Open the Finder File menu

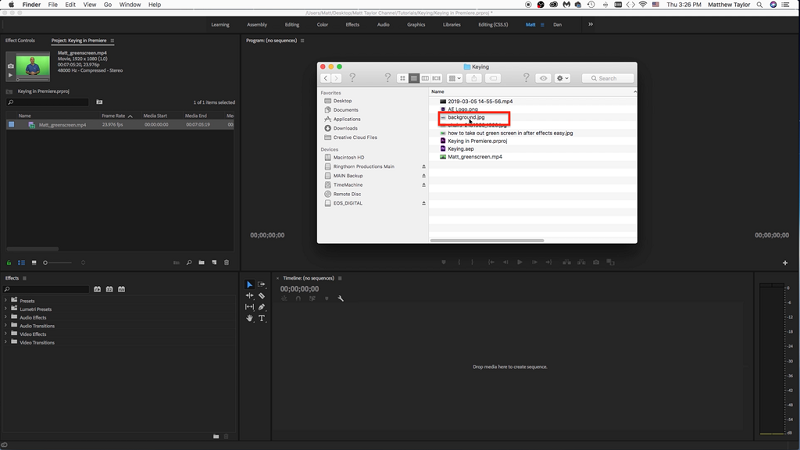[x=53, y=5]
